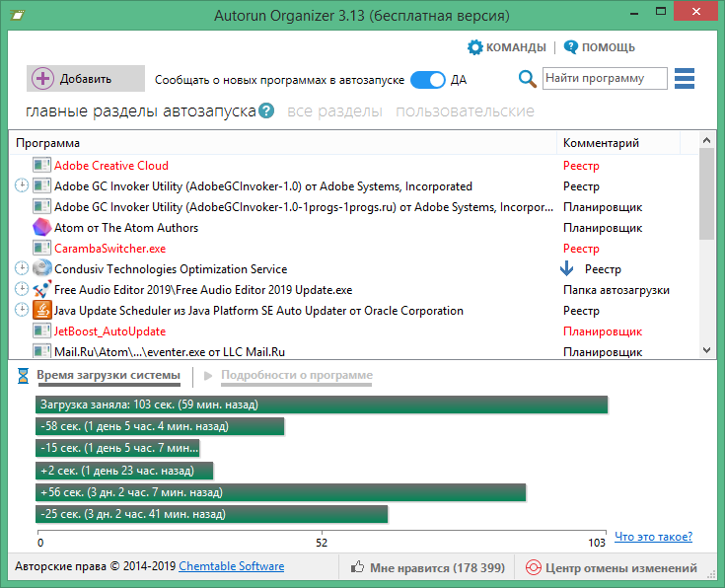The image size is (725, 588).
Task: Click the Condusiv Technologies disk icon
Action: pyautogui.click(x=41, y=268)
